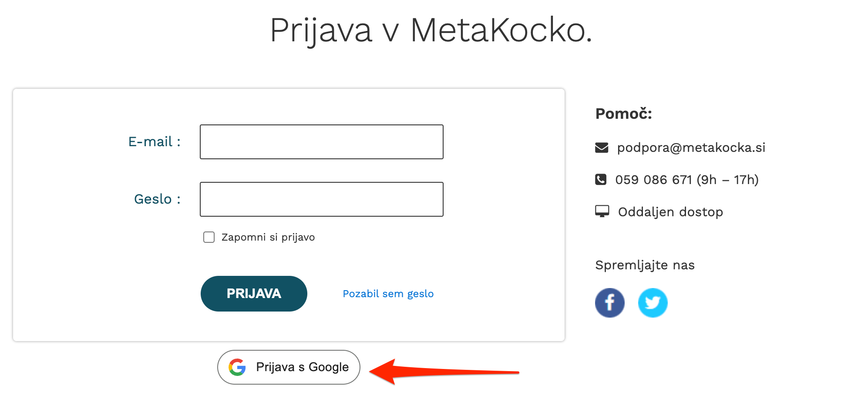Click the phone icon next to the number
This screenshot has width=868, height=409.
[x=601, y=179]
